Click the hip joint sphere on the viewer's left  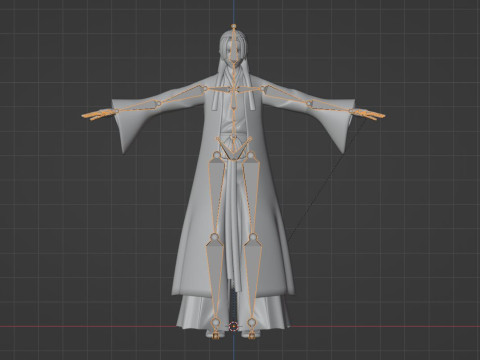(x=217, y=155)
